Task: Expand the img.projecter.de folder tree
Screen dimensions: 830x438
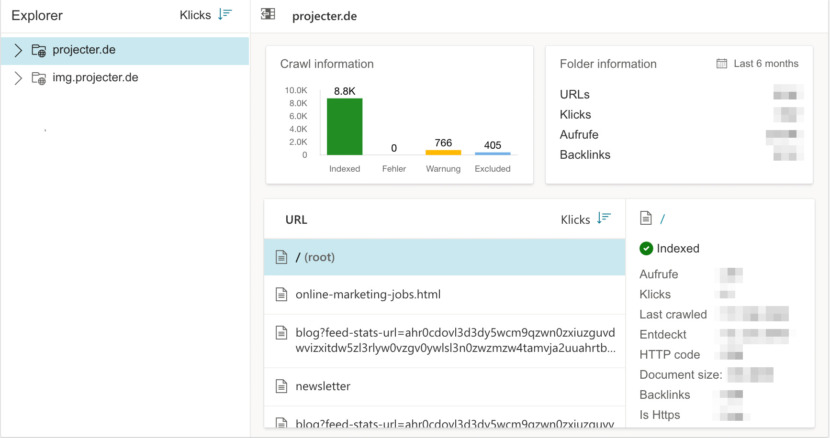Action: pos(18,78)
